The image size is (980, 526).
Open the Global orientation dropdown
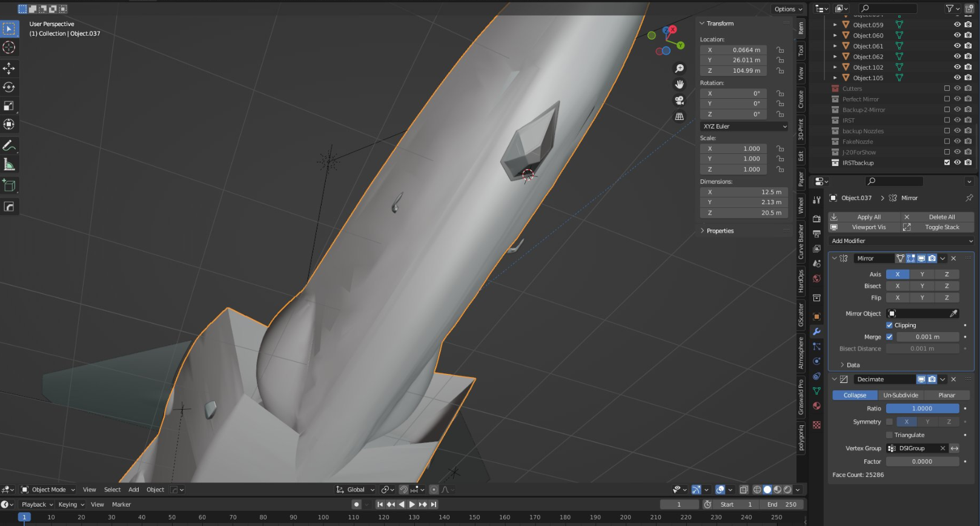pos(356,490)
